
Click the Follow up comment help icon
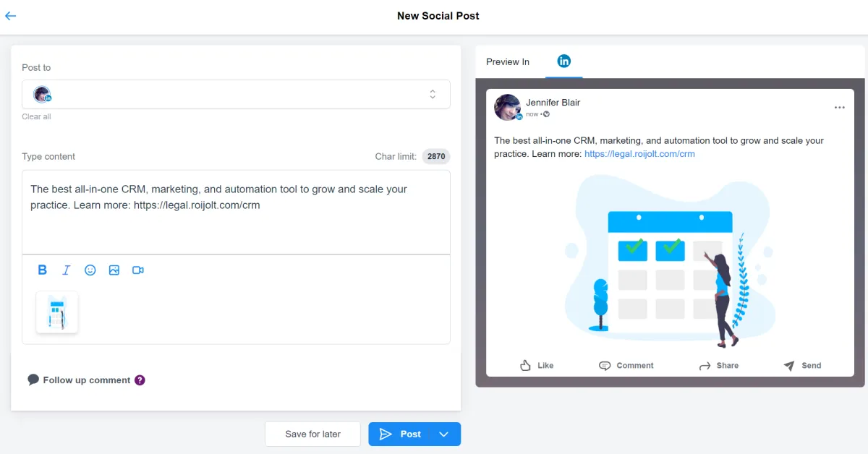pos(140,380)
